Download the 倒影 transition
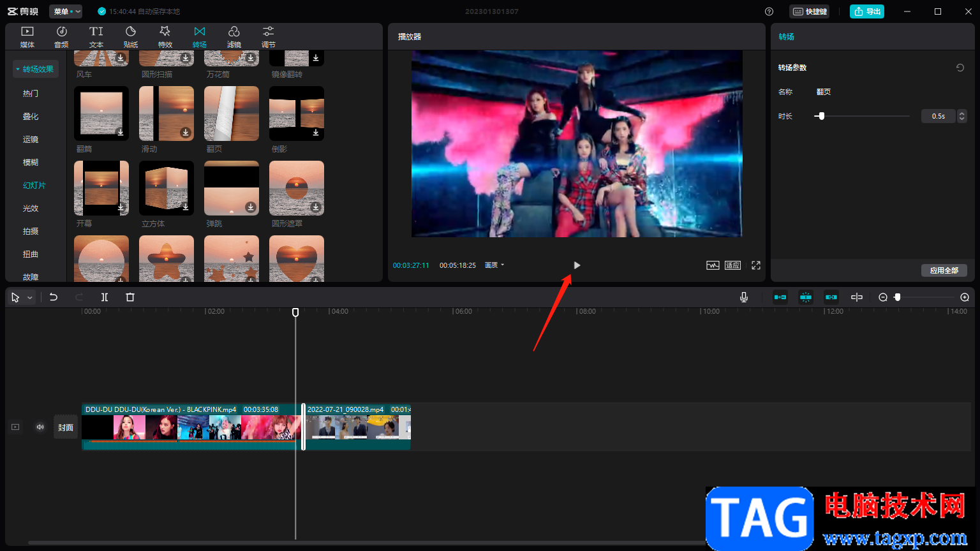 tap(315, 132)
